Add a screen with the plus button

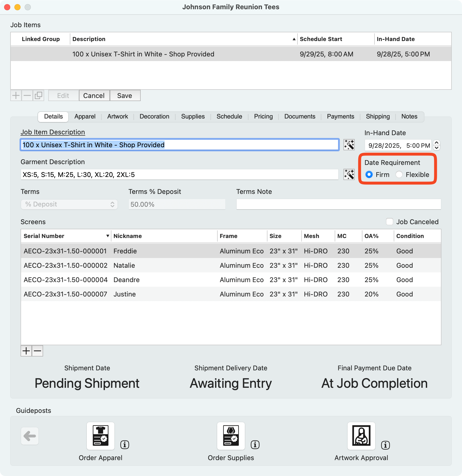pyautogui.click(x=26, y=351)
